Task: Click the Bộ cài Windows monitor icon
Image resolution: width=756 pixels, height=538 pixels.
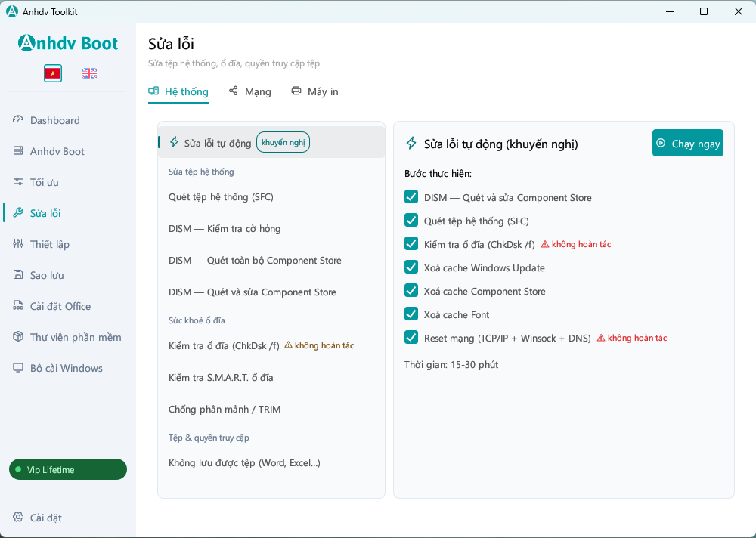Action: (x=18, y=368)
